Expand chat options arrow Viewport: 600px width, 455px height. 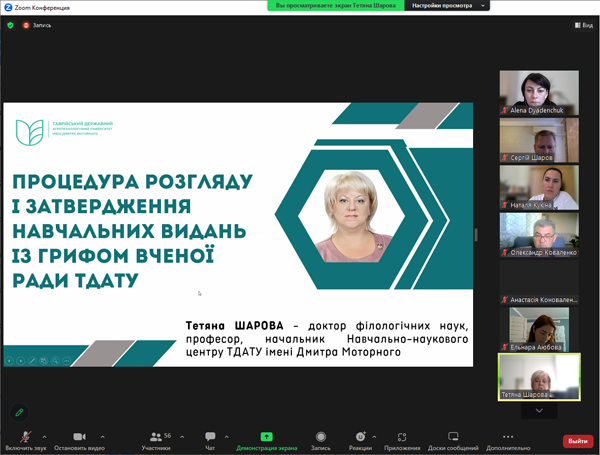[227, 437]
